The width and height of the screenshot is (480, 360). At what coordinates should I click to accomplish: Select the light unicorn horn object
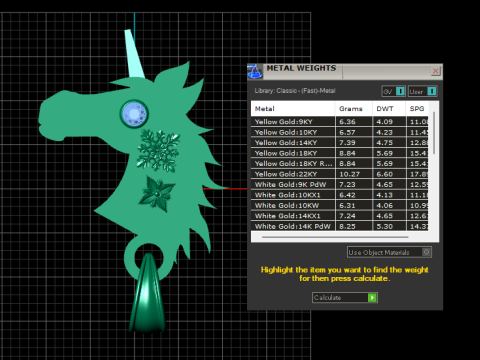(134, 55)
